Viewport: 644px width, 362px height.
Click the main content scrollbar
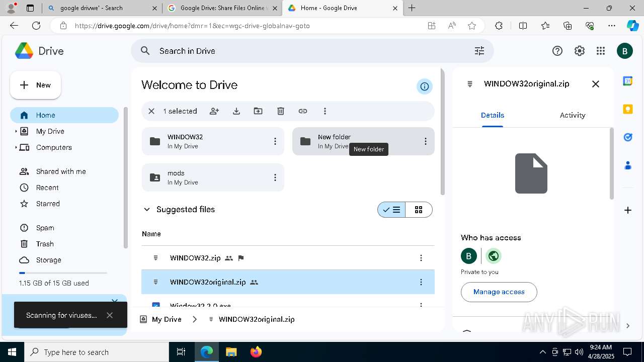(x=443, y=132)
